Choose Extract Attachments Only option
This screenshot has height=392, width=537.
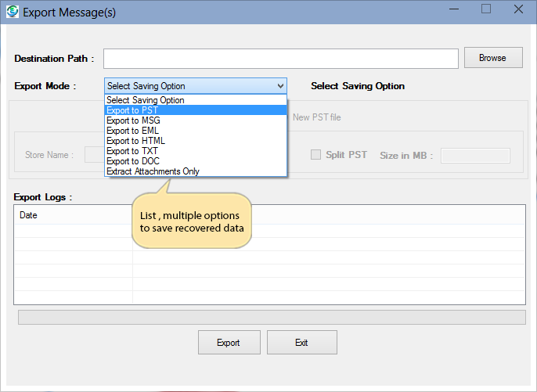153,171
